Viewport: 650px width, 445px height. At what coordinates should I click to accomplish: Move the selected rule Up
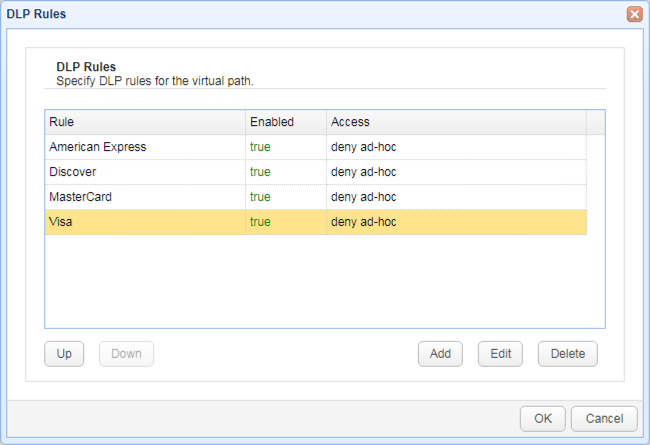64,354
